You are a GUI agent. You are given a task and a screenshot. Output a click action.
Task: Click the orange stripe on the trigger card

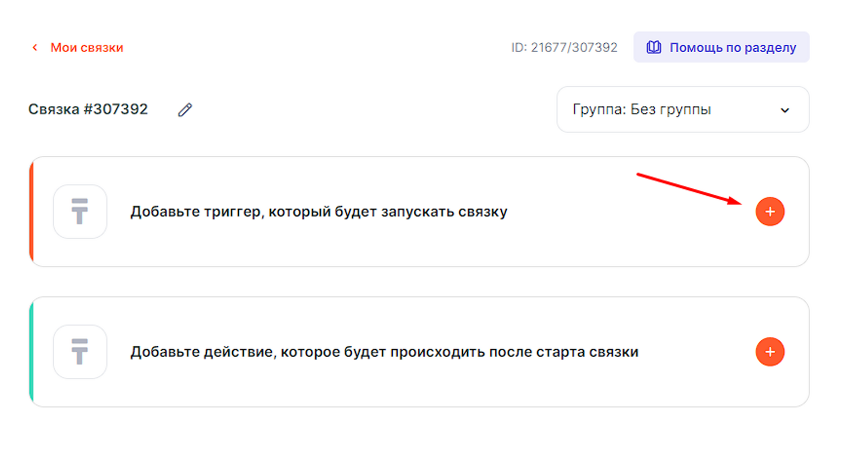[31, 212]
